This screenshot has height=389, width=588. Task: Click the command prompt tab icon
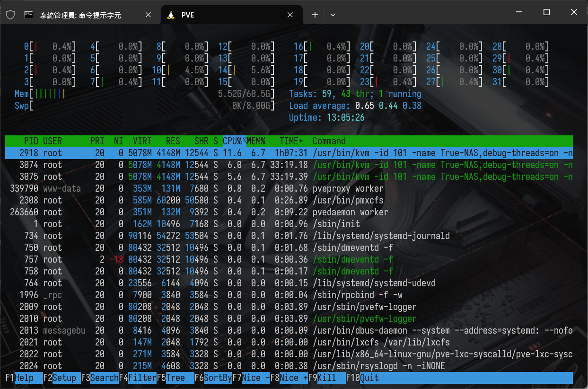pos(29,15)
